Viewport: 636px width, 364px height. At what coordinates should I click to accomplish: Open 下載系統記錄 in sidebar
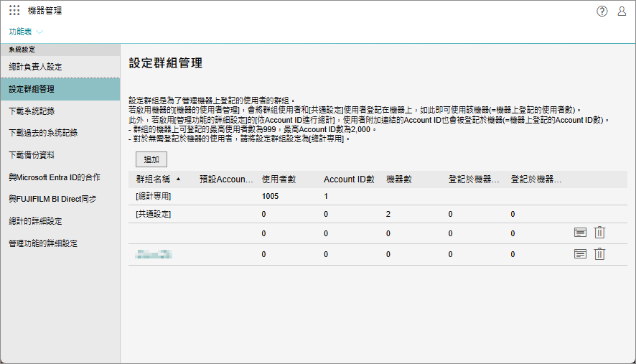(x=32, y=111)
